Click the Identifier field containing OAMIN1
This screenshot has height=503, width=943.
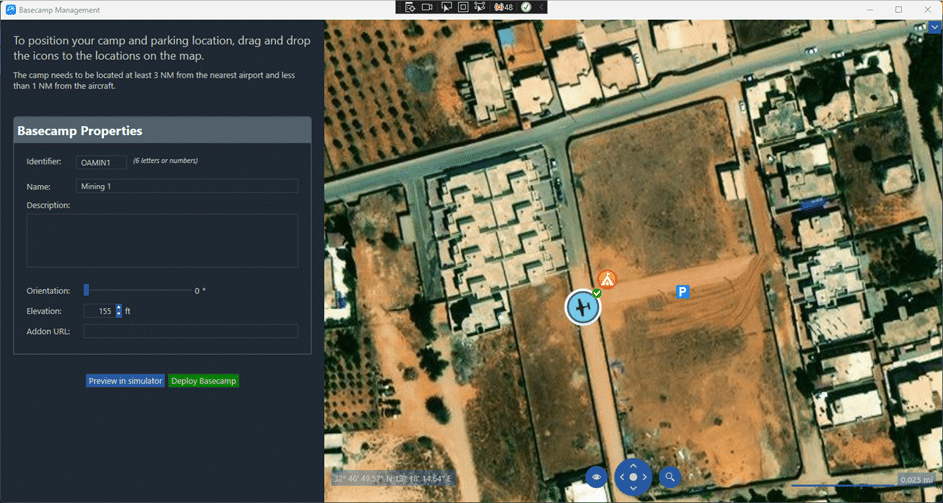point(102,161)
